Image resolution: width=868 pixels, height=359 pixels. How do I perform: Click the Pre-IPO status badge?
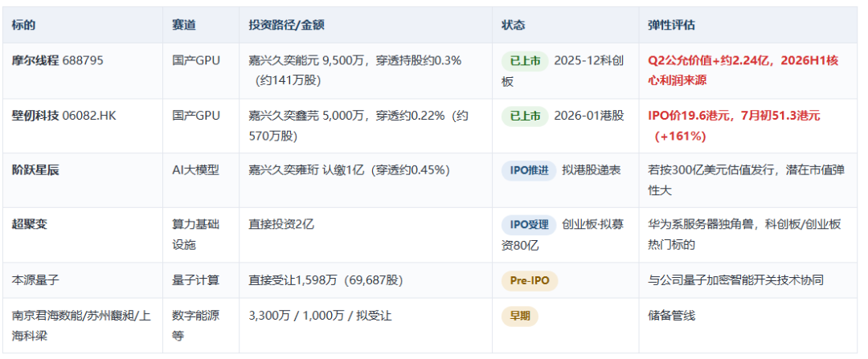coord(530,281)
